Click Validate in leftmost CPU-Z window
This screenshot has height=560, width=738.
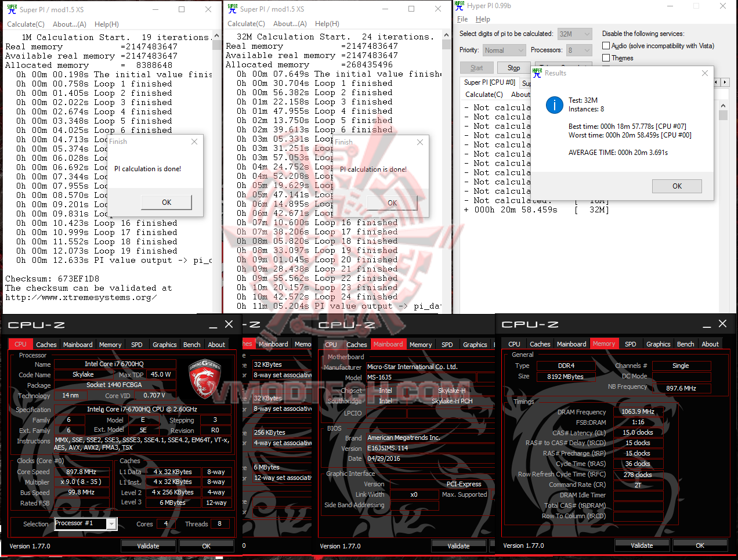(148, 546)
